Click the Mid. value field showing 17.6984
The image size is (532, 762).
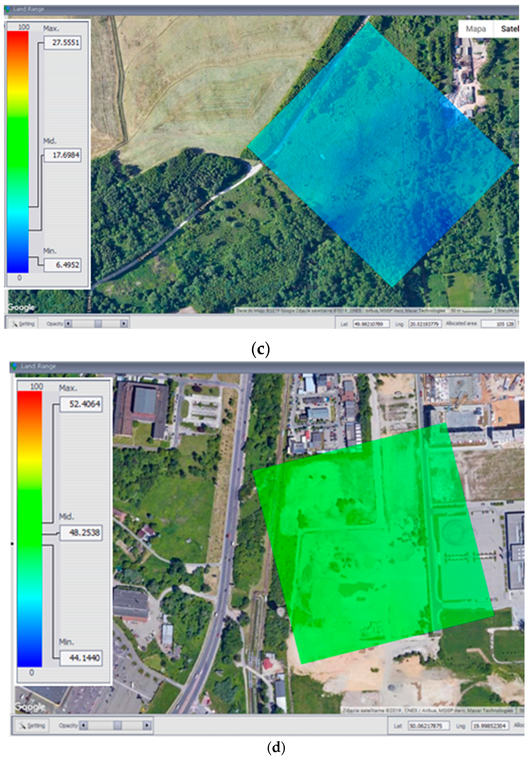pos(63,155)
